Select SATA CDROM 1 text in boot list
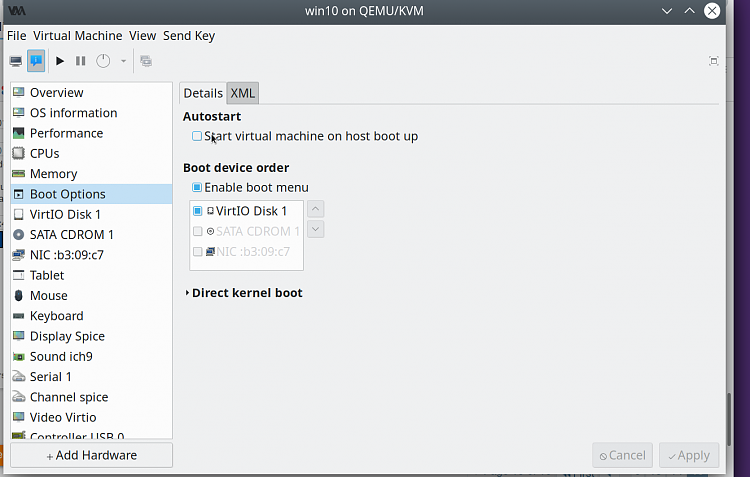 coord(258,232)
